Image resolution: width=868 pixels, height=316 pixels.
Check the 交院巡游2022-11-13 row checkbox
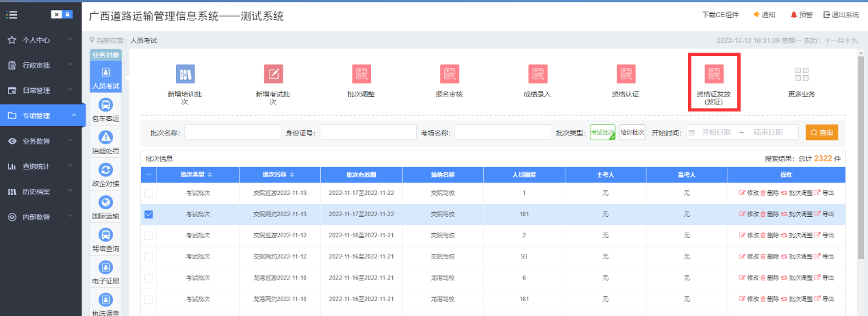coord(149,194)
